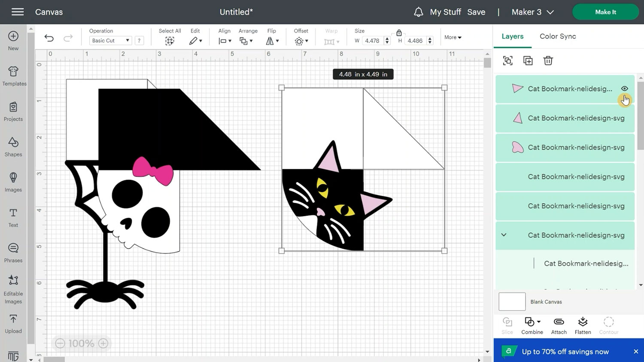Hide the top Cat Bookmark layer
Viewport: 644px width, 362px height.
[624, 89]
